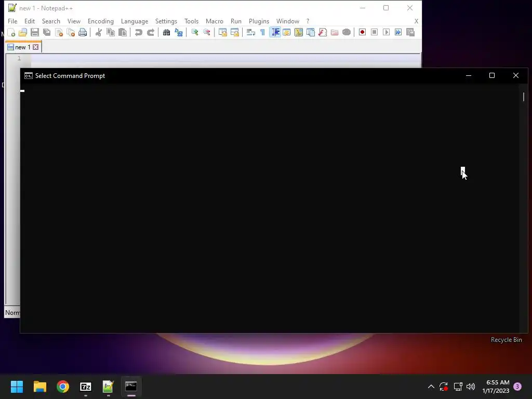This screenshot has height=399, width=532.
Task: Open the Edit menu in Notepad++
Action: [x=30, y=21]
